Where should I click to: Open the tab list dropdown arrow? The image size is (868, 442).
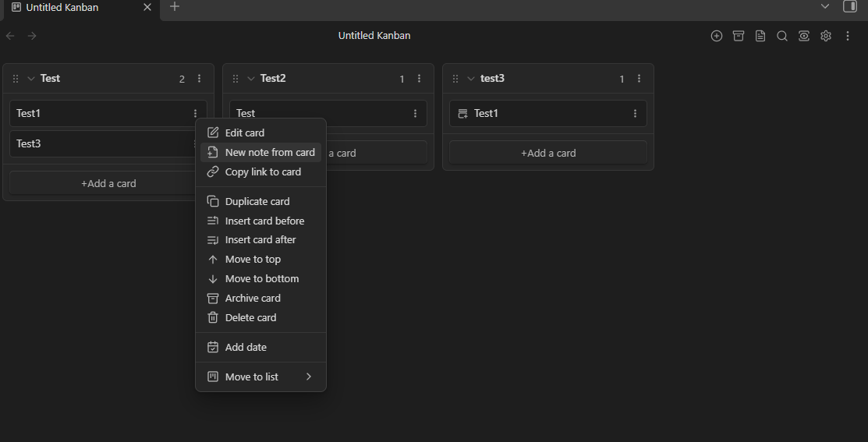(x=825, y=7)
